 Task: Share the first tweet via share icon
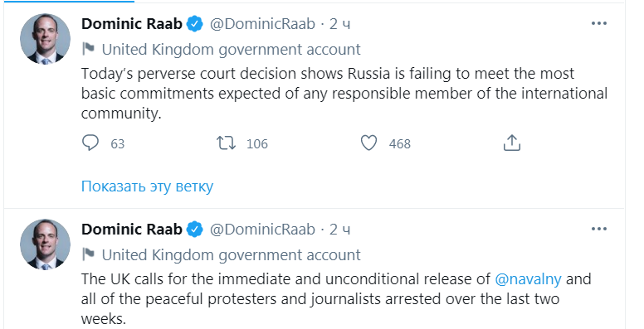coord(512,143)
